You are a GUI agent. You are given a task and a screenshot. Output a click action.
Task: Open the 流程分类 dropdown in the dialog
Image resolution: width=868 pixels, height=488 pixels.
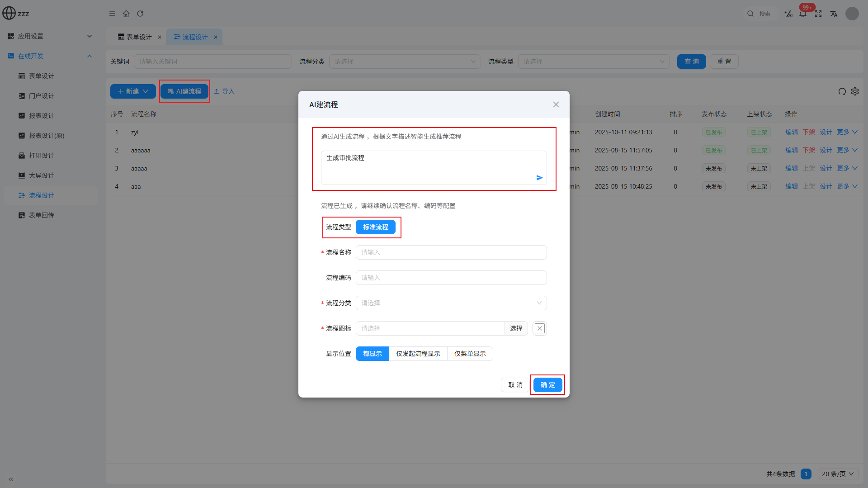pyautogui.click(x=451, y=303)
